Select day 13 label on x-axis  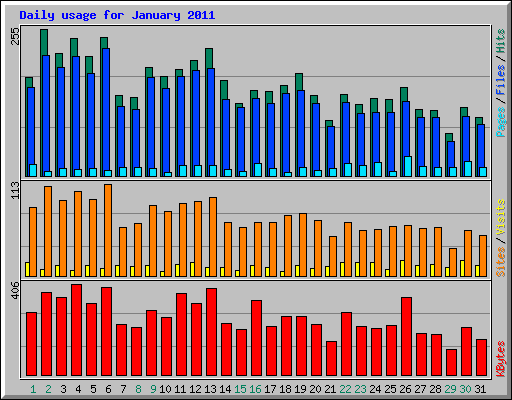pyautogui.click(x=210, y=389)
